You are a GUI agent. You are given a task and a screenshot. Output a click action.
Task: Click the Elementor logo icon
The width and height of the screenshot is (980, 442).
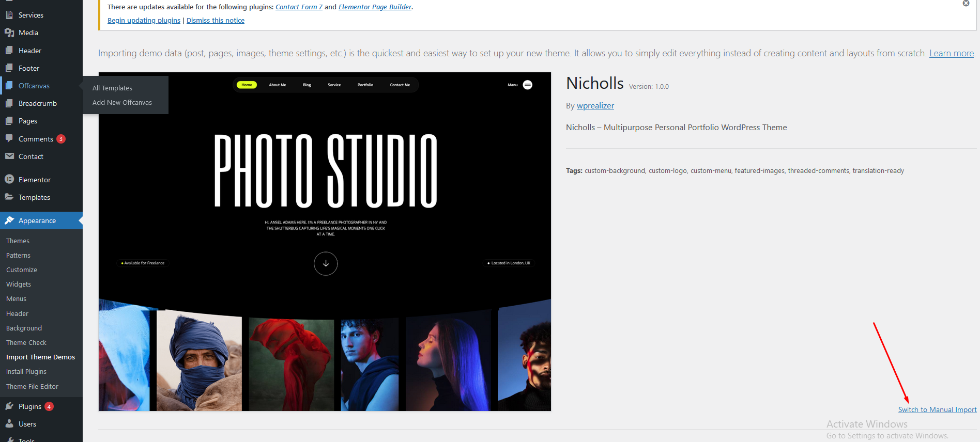pos(9,179)
